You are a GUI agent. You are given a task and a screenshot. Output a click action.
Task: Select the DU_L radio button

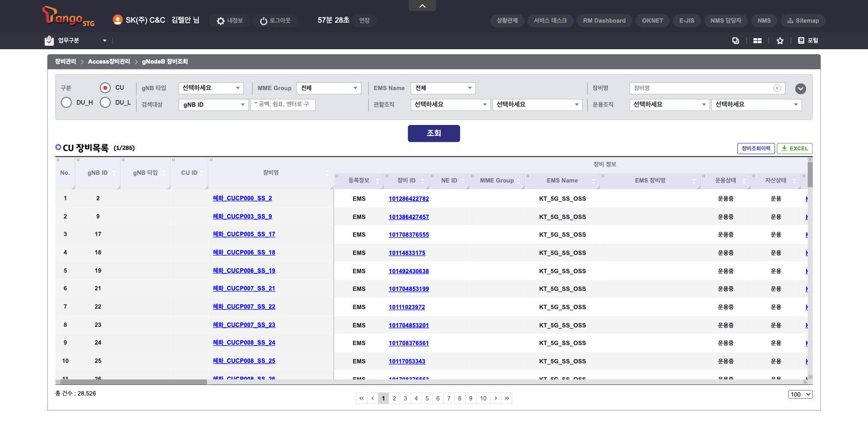point(105,102)
